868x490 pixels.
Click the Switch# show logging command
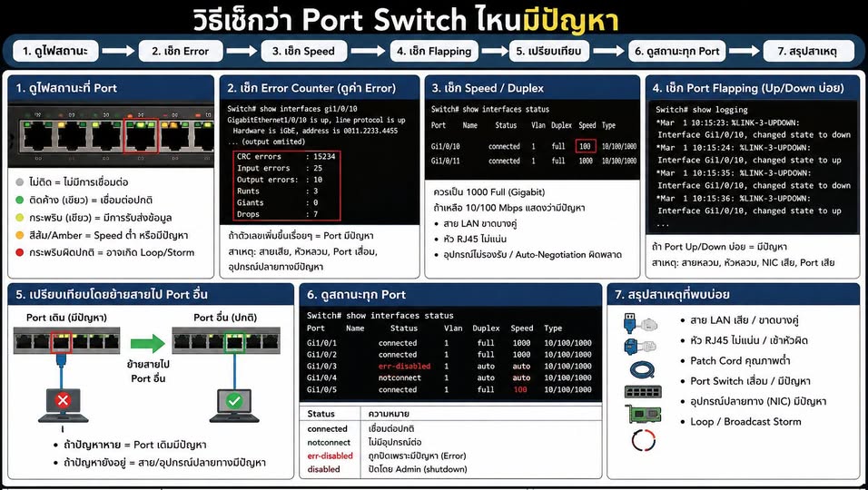click(x=701, y=110)
